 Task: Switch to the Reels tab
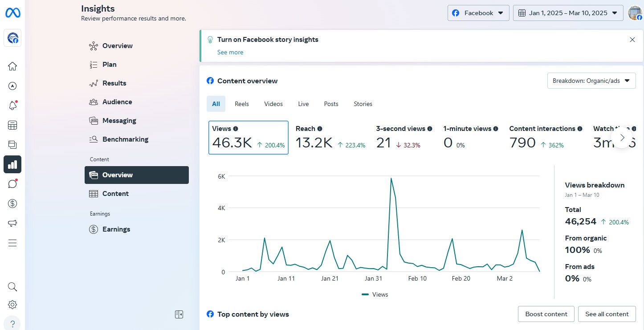(242, 104)
